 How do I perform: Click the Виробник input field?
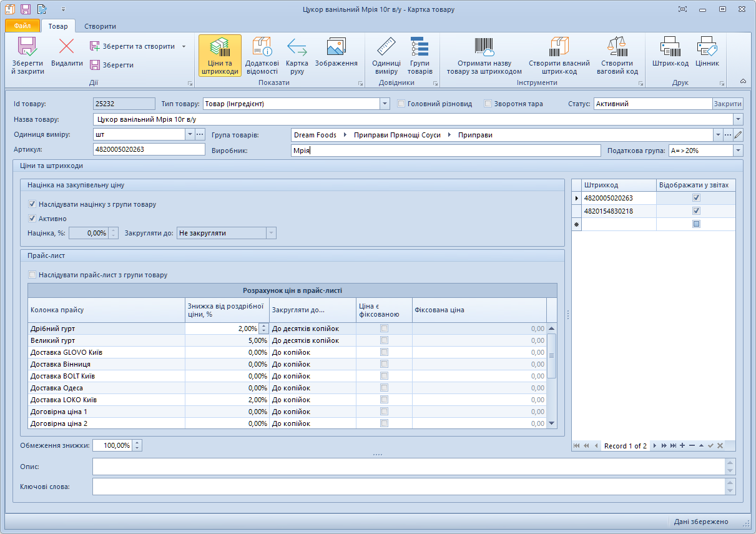tap(446, 151)
